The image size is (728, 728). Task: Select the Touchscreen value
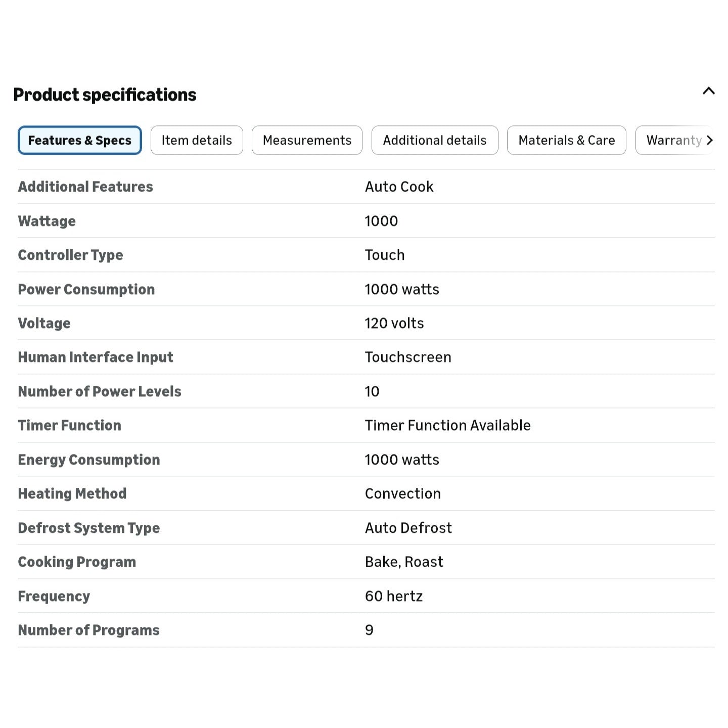coord(408,357)
